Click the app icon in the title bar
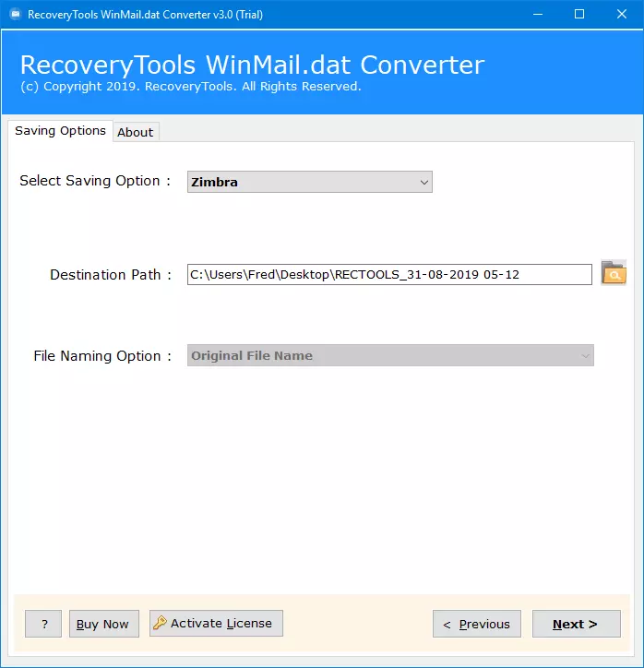Image resolution: width=644 pixels, height=668 pixels. point(16,14)
